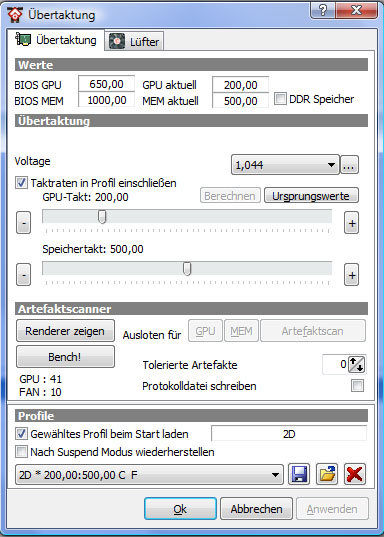This screenshot has height=537, width=384.
Task: Open the voltage options ellipsis button
Action: click(x=349, y=165)
